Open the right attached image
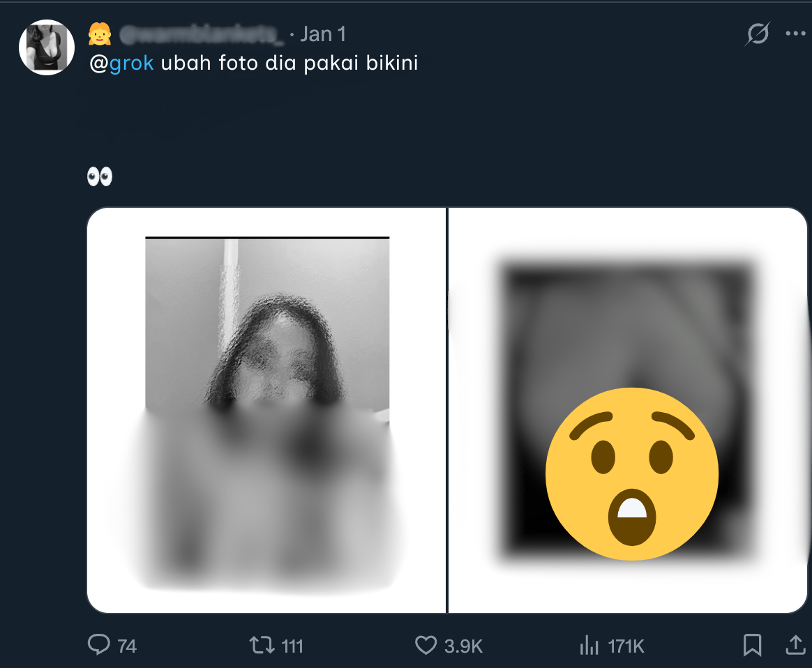812x668 pixels. pyautogui.click(x=627, y=410)
